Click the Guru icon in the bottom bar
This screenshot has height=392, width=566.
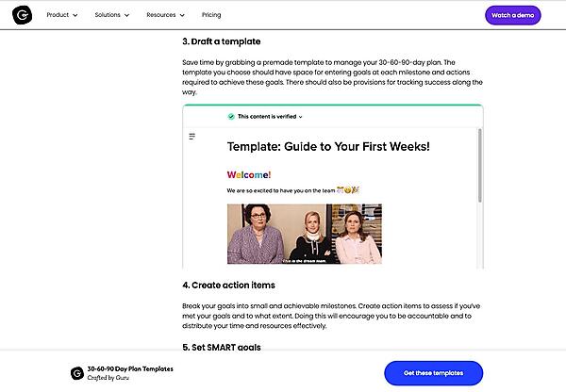pyautogui.click(x=77, y=373)
